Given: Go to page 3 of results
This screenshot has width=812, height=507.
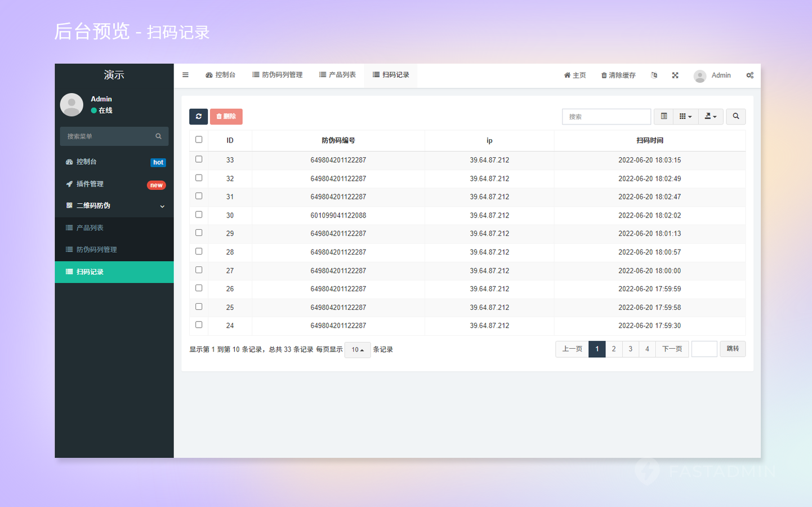Looking at the screenshot, I should [630, 349].
